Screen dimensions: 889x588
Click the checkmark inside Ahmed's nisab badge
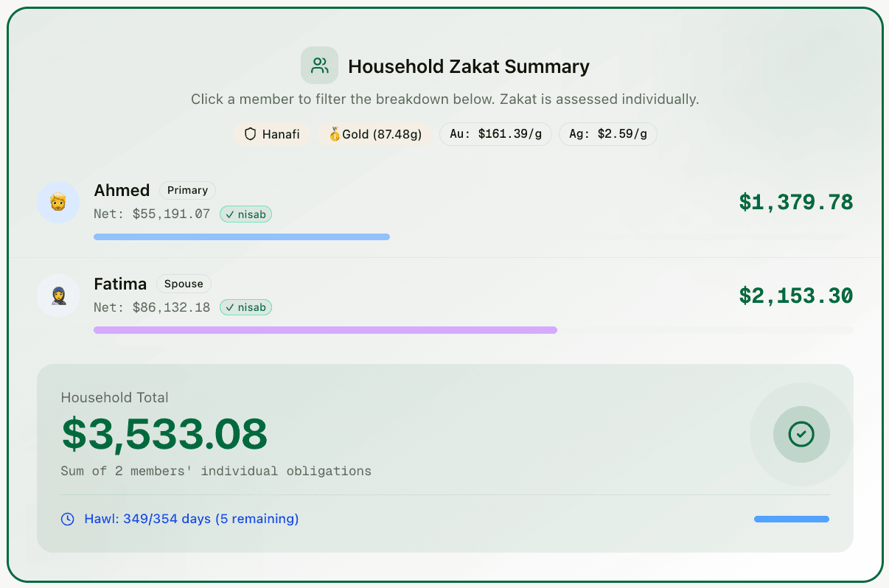coord(229,214)
